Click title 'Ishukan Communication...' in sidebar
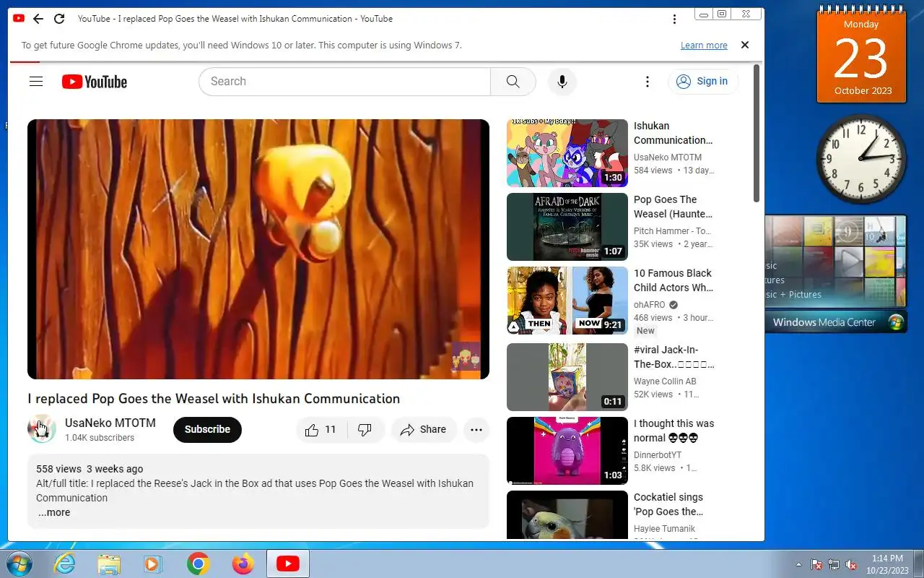The image size is (924, 578). click(673, 133)
